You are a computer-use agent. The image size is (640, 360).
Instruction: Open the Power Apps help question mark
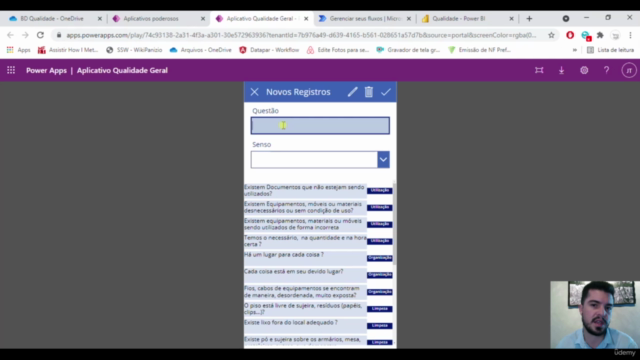click(x=607, y=70)
